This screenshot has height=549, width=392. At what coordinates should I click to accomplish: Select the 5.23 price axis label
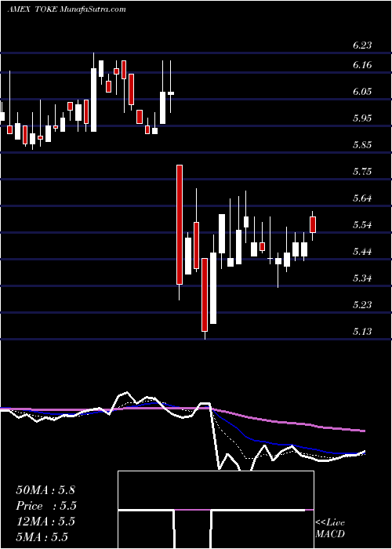pyautogui.click(x=361, y=304)
